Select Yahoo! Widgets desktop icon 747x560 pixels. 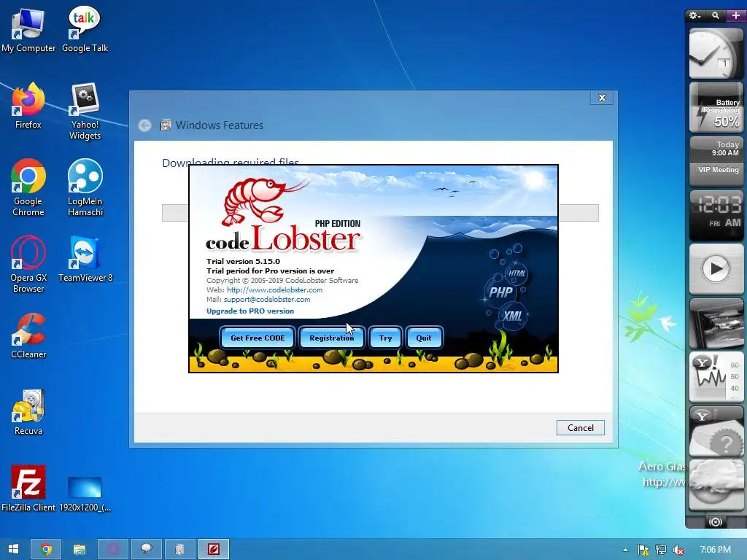click(85, 112)
